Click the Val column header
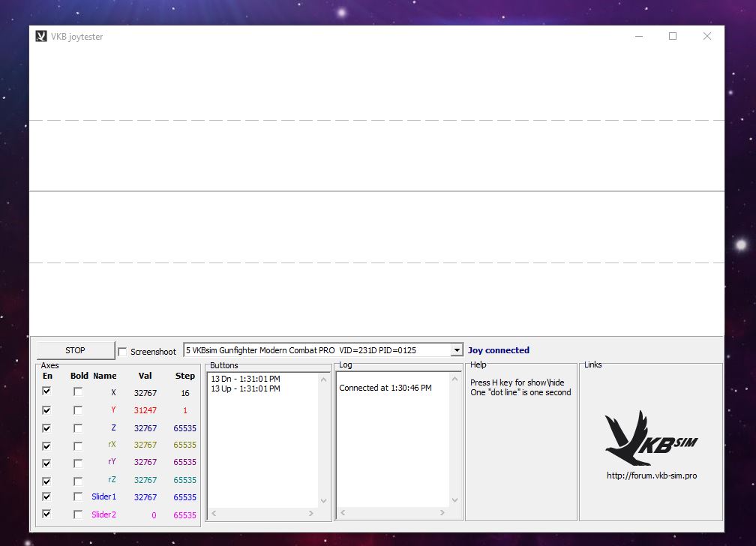 (145, 376)
